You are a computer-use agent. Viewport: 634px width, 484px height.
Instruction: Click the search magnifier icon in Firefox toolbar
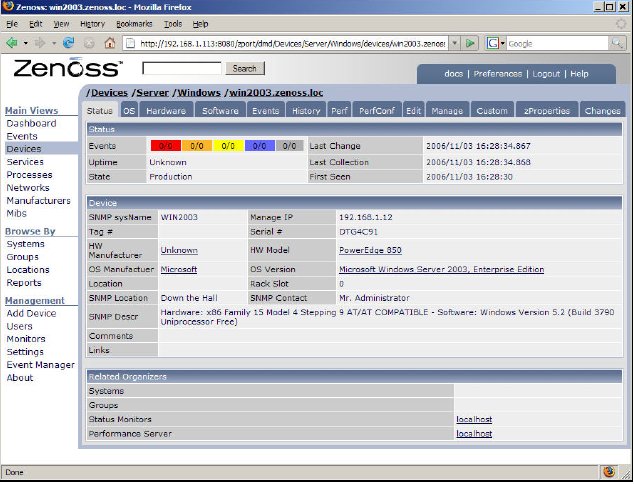[x=617, y=43]
